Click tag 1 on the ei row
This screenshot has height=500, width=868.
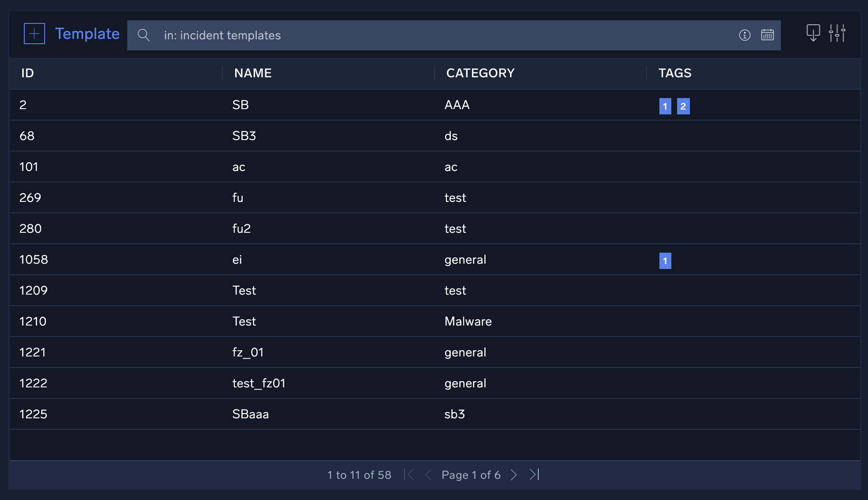click(665, 261)
